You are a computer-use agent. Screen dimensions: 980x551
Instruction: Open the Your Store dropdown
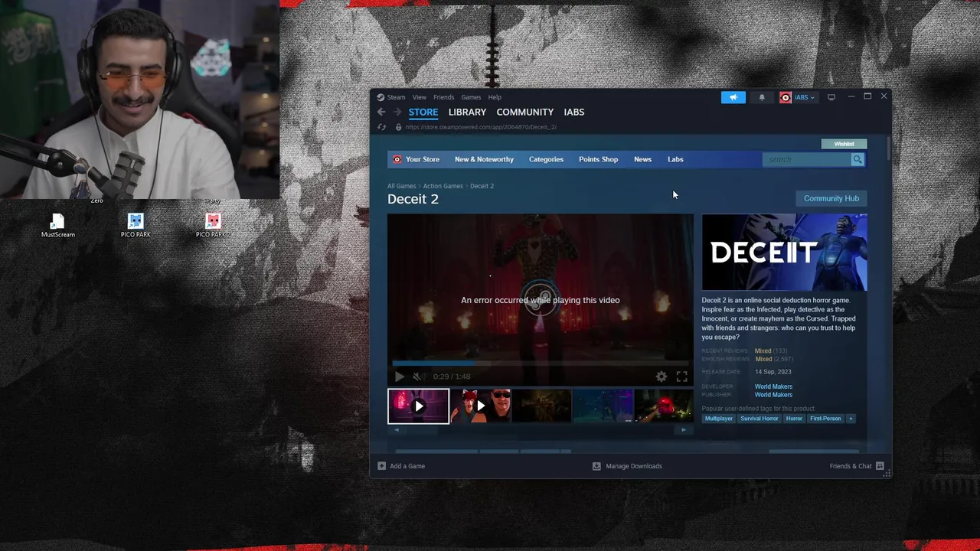(x=423, y=159)
